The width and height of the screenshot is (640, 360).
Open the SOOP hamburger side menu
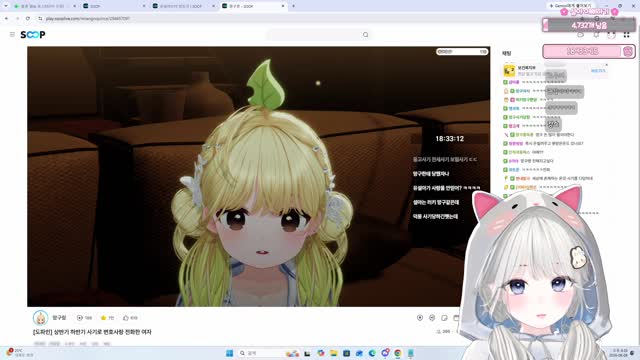pyautogui.click(x=12, y=35)
